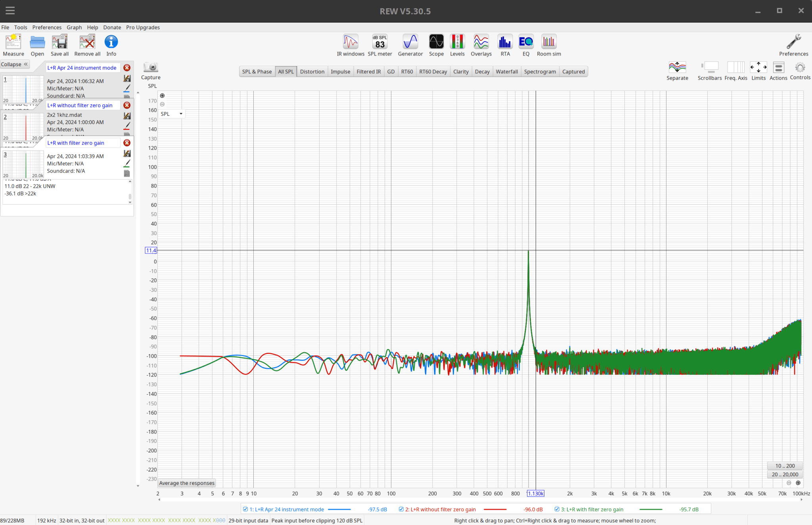
Task: Change the green trace colour of measurement 3
Action: pos(127,163)
